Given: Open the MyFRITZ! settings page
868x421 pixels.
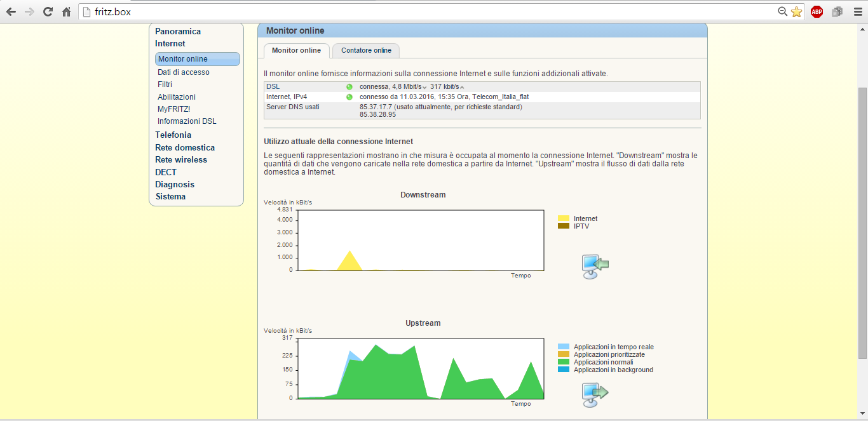Looking at the screenshot, I should pyautogui.click(x=173, y=109).
